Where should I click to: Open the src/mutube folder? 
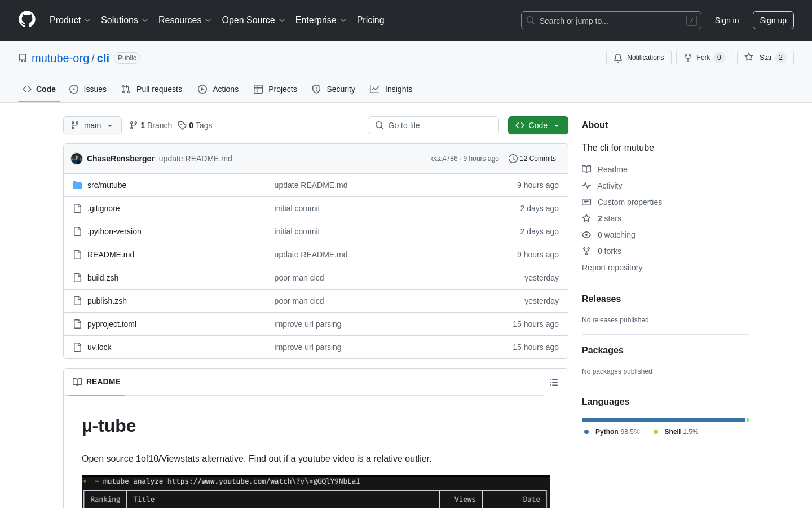pos(107,185)
